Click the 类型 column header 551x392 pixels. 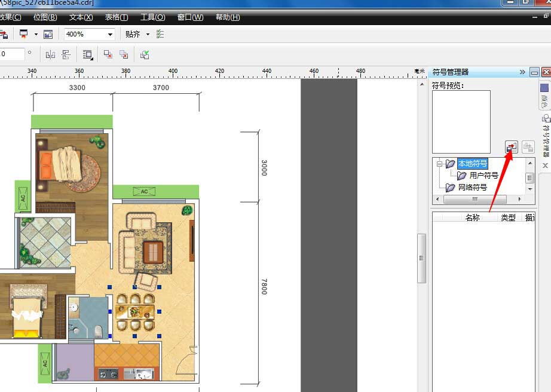(x=508, y=218)
